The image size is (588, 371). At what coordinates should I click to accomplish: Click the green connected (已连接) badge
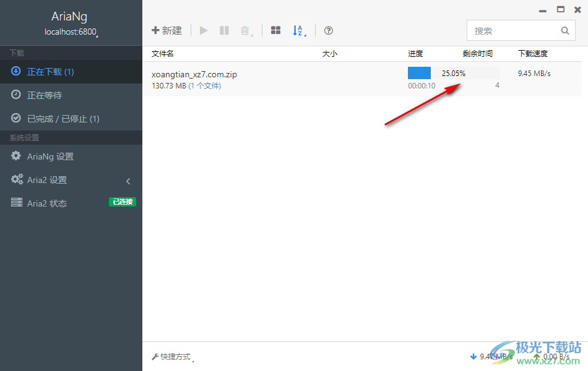123,202
